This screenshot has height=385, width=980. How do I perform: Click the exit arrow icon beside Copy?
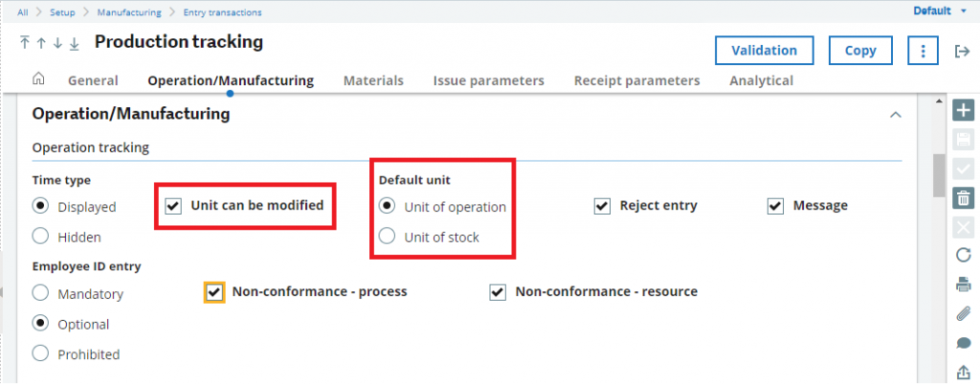pos(961,52)
